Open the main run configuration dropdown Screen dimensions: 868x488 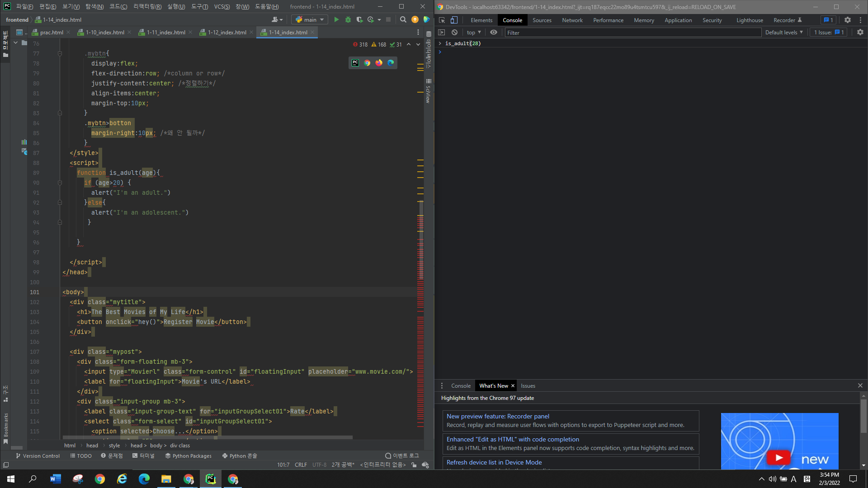click(310, 19)
